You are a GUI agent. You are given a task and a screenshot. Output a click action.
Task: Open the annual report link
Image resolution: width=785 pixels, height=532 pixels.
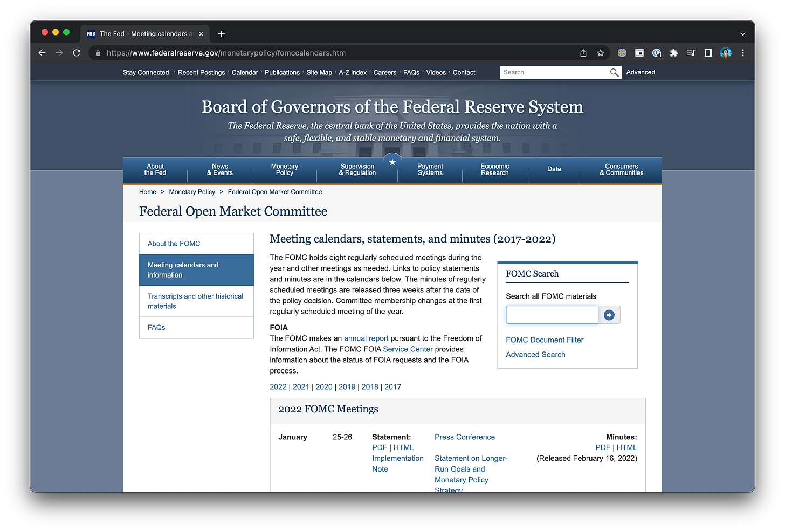(366, 338)
